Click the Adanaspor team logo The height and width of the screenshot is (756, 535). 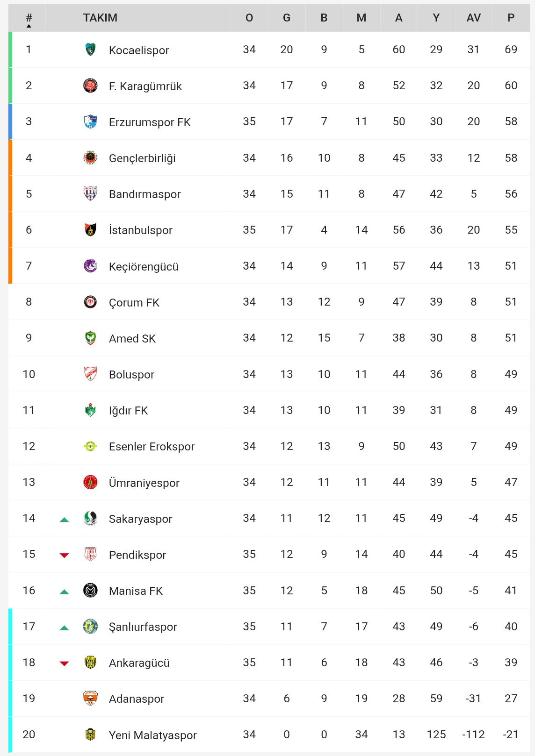(90, 699)
